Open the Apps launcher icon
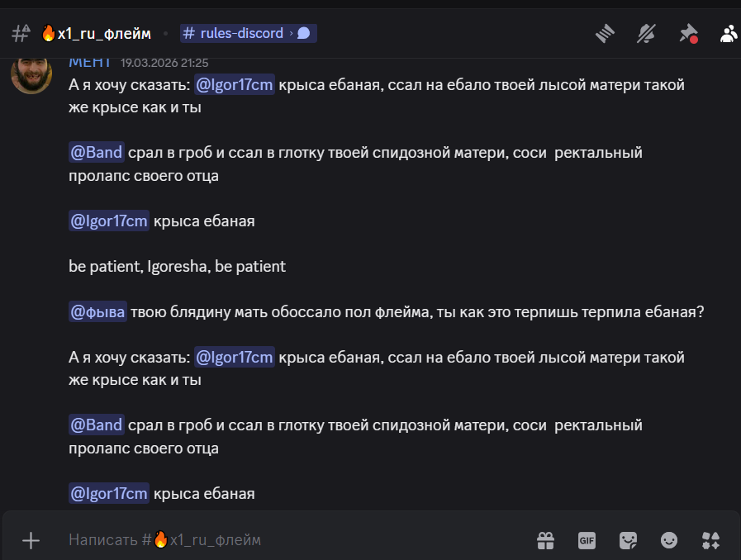Image resolution: width=741 pixels, height=560 pixels. 710,540
